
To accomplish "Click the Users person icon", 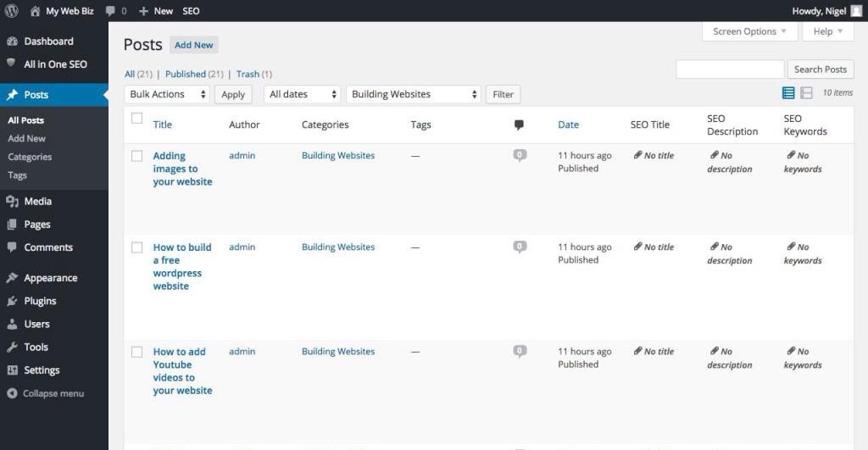I will point(12,325).
